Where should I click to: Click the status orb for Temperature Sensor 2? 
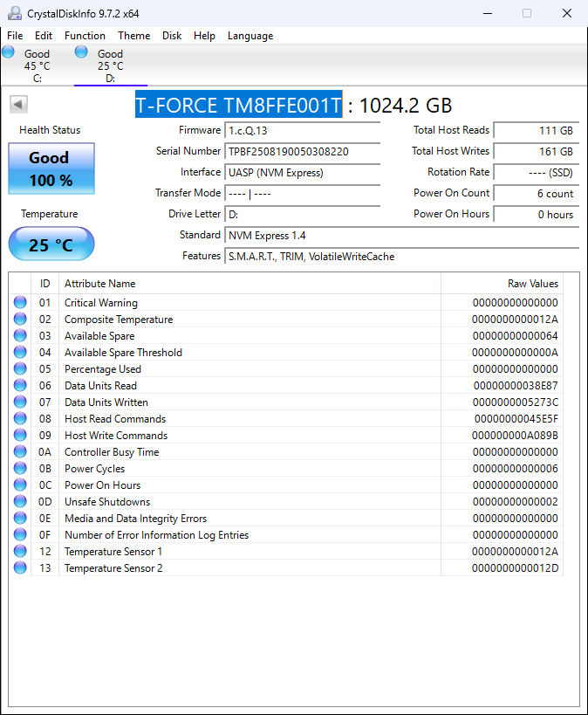(20, 567)
